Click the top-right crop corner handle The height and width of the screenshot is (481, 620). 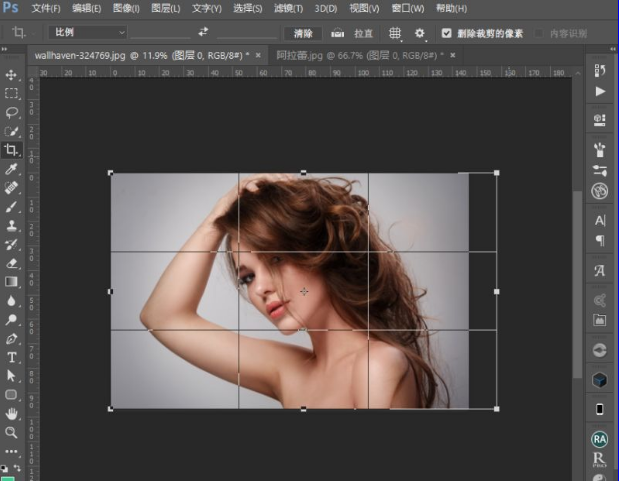497,173
